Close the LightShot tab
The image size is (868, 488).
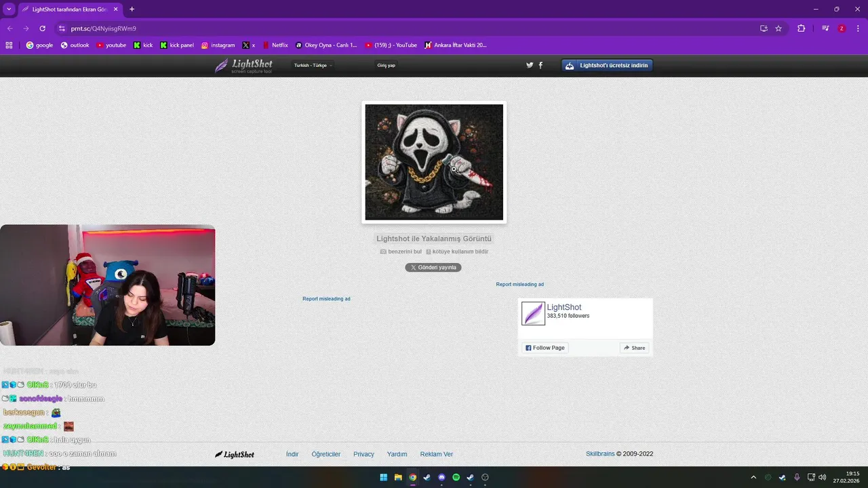pos(116,9)
